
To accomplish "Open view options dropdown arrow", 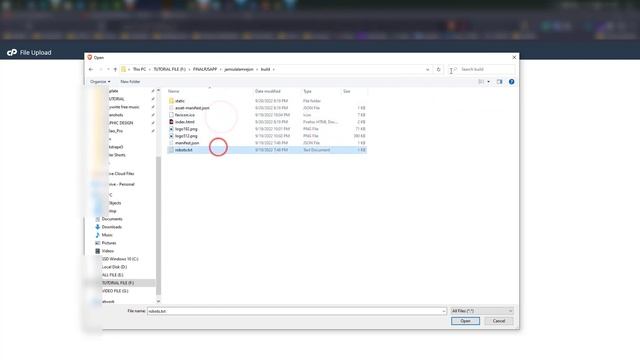I will (488, 82).
